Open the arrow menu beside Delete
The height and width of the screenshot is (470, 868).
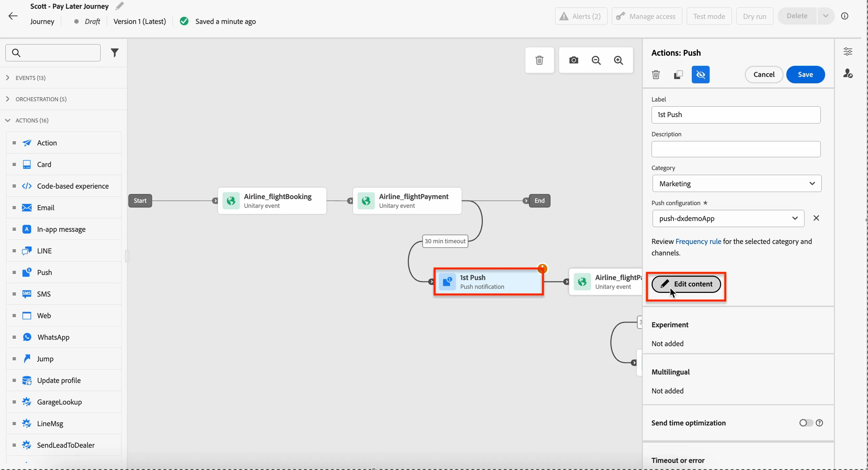(825, 16)
